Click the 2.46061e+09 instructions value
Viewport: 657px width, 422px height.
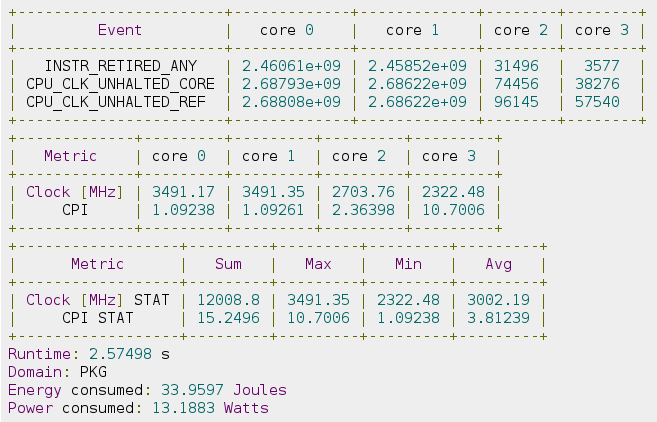(x=290, y=65)
